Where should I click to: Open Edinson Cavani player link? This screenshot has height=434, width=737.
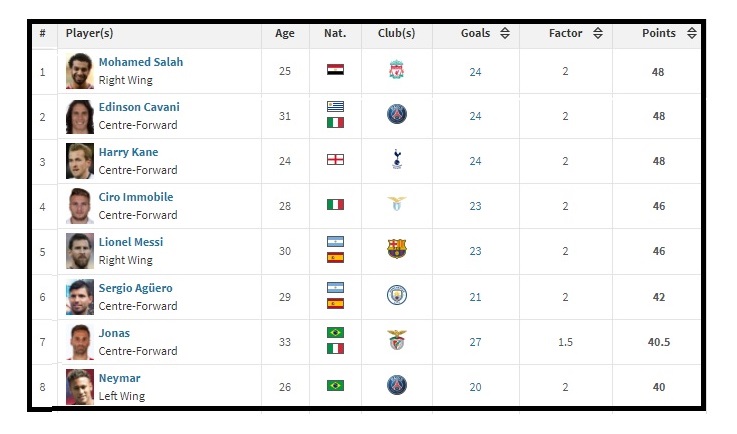(x=139, y=107)
